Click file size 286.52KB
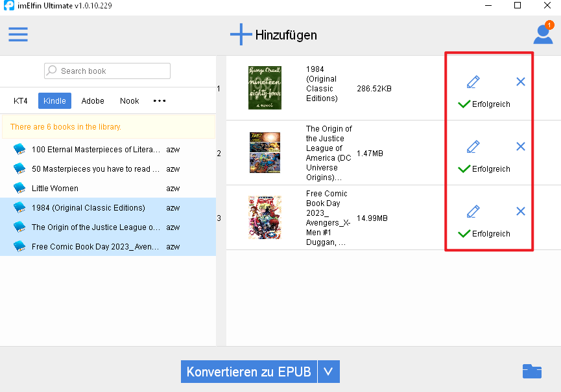Image resolution: width=561 pixels, height=392 pixels. pyautogui.click(x=374, y=89)
